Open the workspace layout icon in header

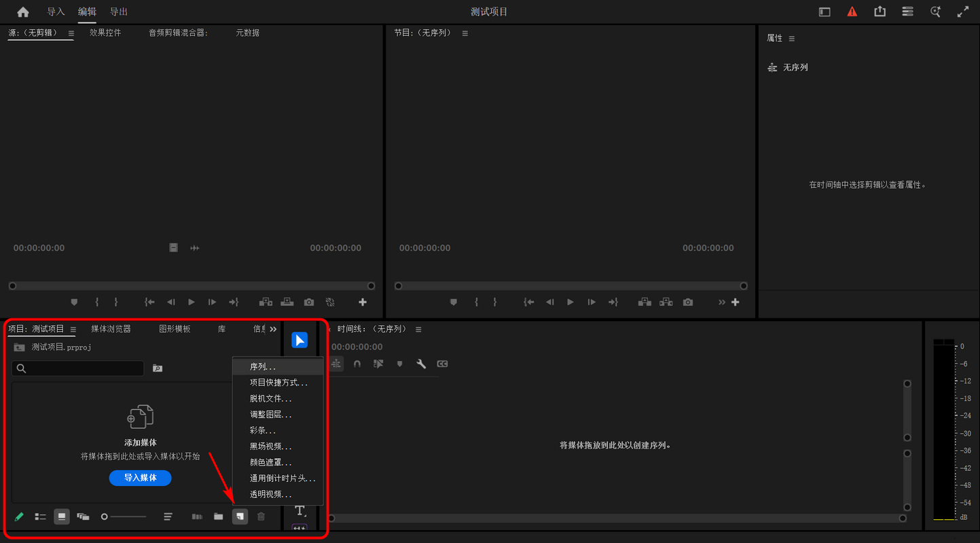coord(824,12)
